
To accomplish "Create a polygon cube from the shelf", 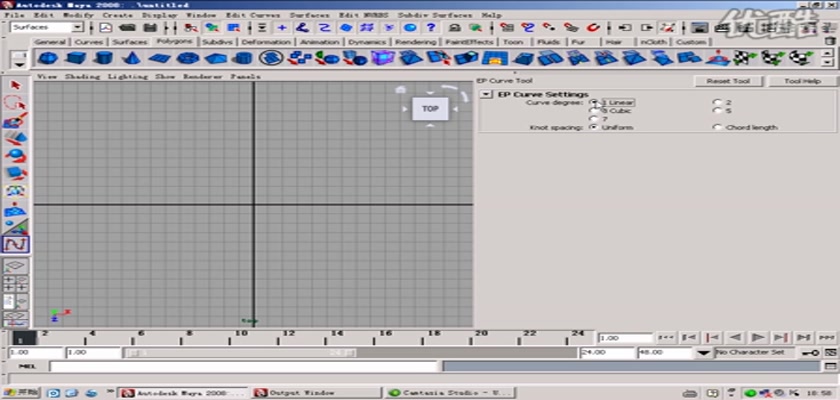I will pyautogui.click(x=76, y=59).
